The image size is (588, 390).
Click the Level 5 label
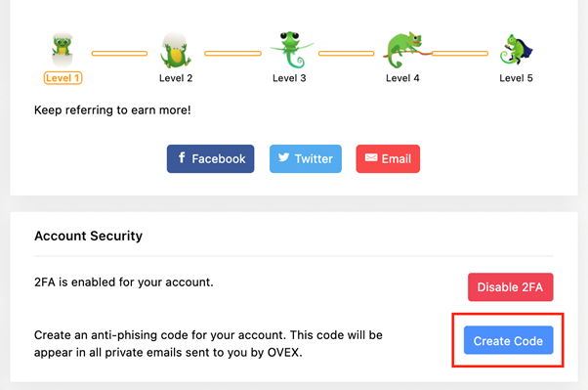point(516,78)
